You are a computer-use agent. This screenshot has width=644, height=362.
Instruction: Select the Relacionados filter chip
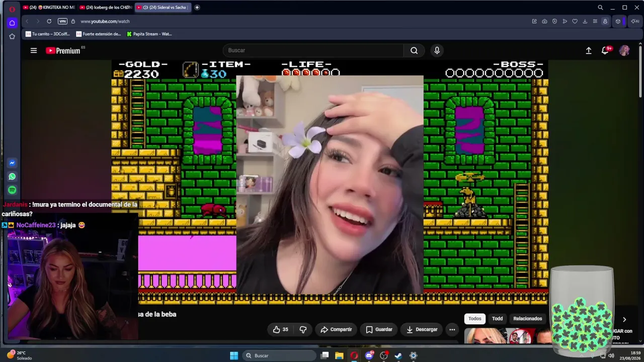527,318
